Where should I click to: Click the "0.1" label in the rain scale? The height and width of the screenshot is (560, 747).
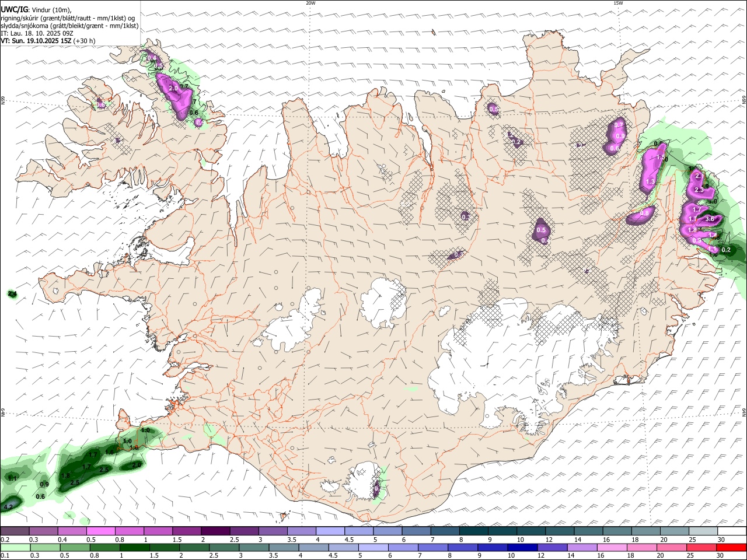click(4, 556)
